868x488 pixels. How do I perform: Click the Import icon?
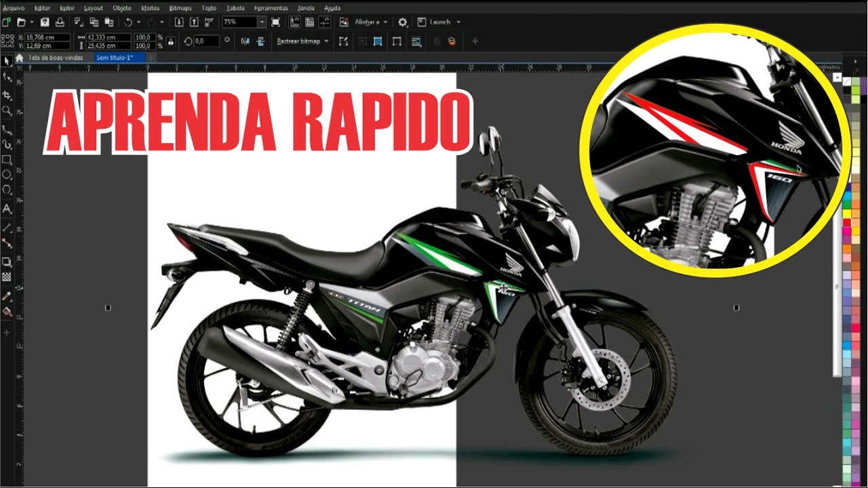(179, 22)
